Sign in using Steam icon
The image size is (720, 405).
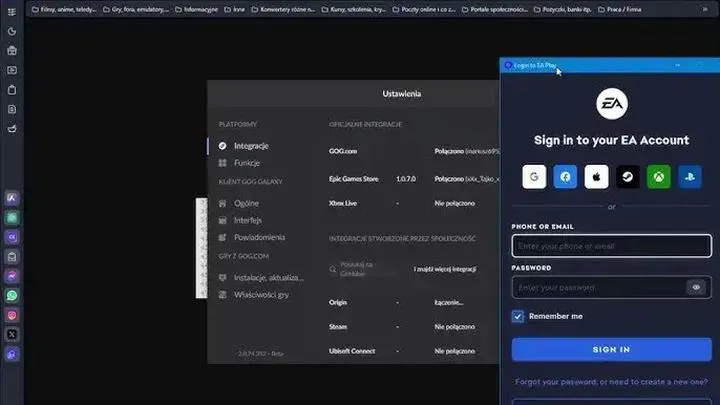pyautogui.click(x=627, y=177)
